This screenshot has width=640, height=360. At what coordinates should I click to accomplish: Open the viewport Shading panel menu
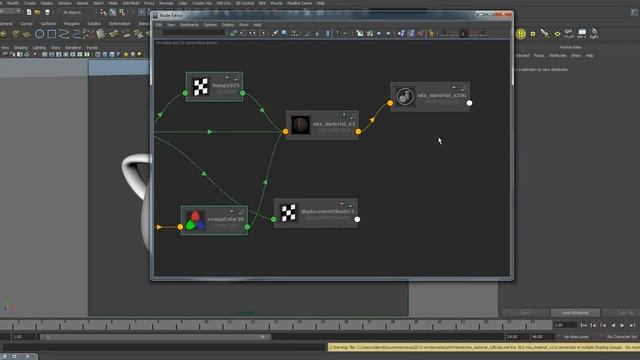[21, 48]
